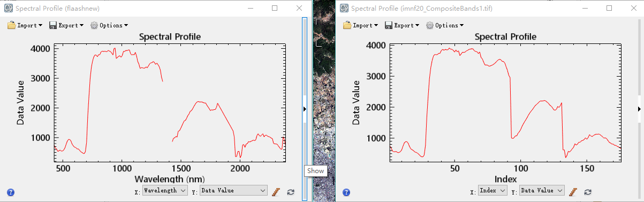
Task: Open Options menu in flaashnew window
Action: click(x=109, y=25)
